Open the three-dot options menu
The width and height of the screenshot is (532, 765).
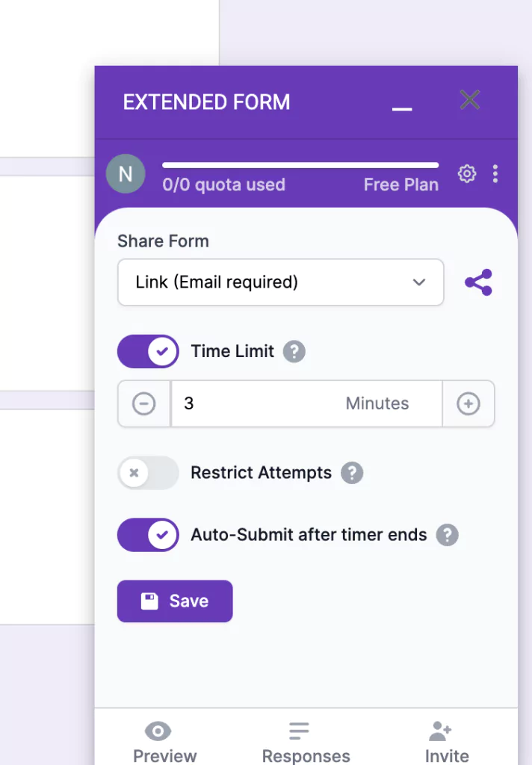click(x=495, y=173)
